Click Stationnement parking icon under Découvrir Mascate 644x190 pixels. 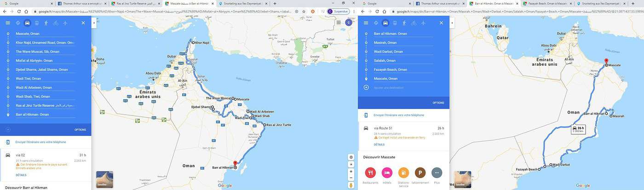(x=420, y=173)
